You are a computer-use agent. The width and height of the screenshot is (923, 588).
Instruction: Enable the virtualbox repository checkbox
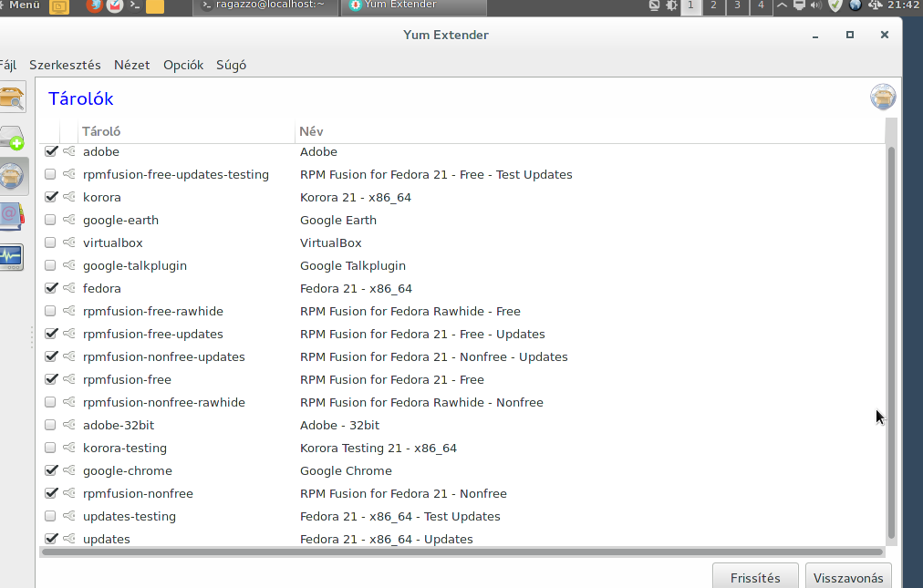point(50,242)
